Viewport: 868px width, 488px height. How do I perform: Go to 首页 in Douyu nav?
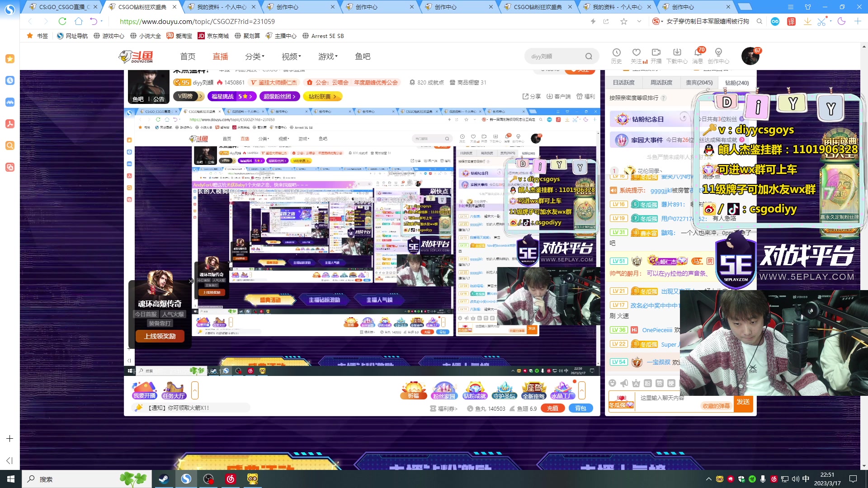click(188, 56)
